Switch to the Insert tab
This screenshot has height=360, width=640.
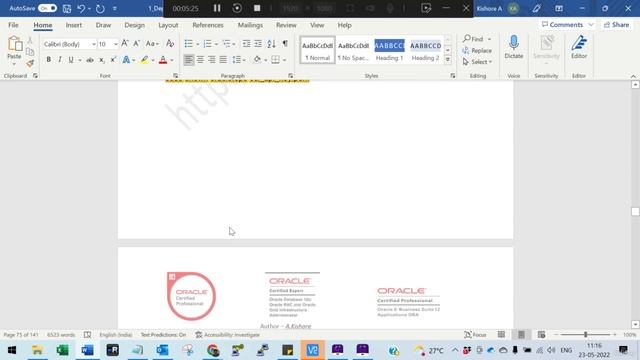click(74, 25)
